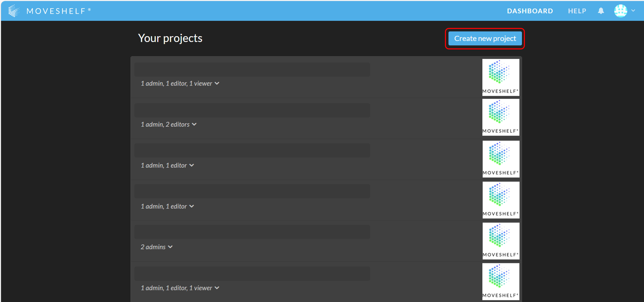The width and height of the screenshot is (644, 302).
Task: Expand chevron of fourth project's '1 admin, 1 editor'
Action: [191, 206]
